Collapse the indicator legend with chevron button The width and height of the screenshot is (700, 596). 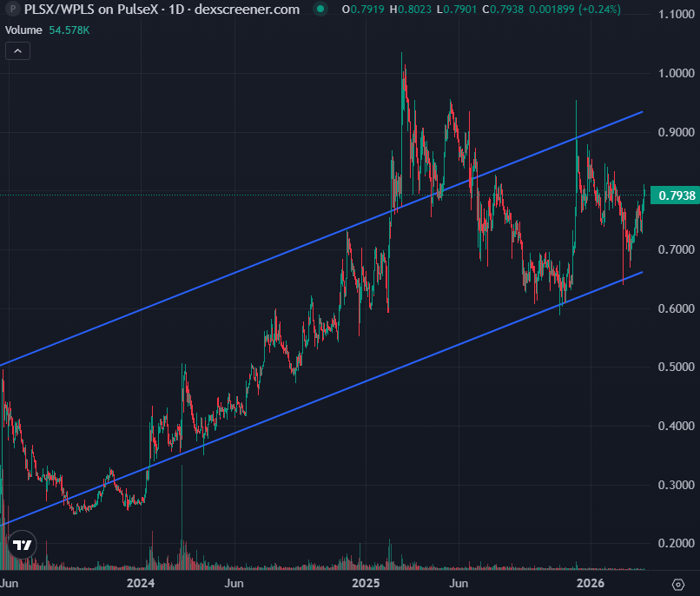coord(17,51)
